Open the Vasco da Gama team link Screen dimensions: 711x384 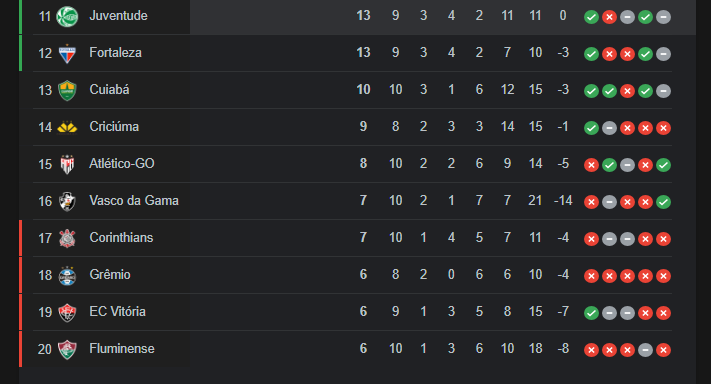134,200
